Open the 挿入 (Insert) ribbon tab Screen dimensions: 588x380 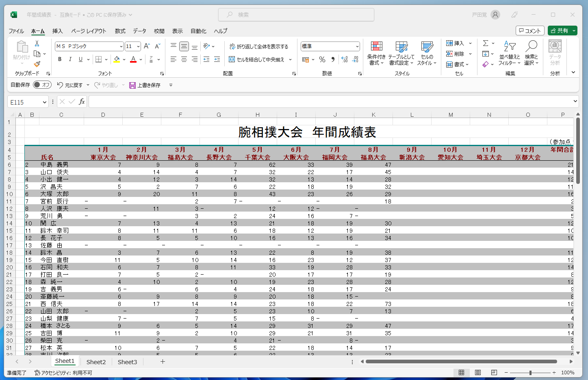tap(57, 31)
